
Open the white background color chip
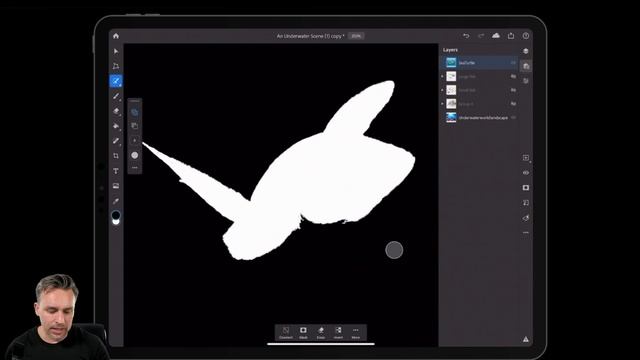coord(116,222)
